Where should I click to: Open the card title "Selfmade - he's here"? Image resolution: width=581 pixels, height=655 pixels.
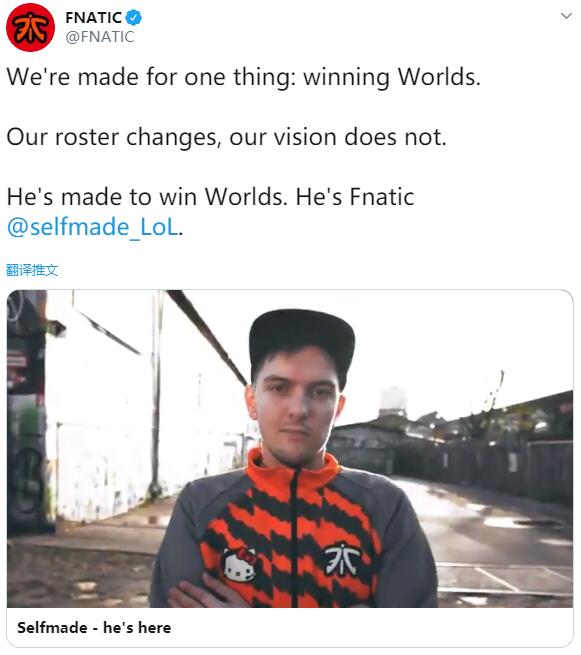click(94, 627)
